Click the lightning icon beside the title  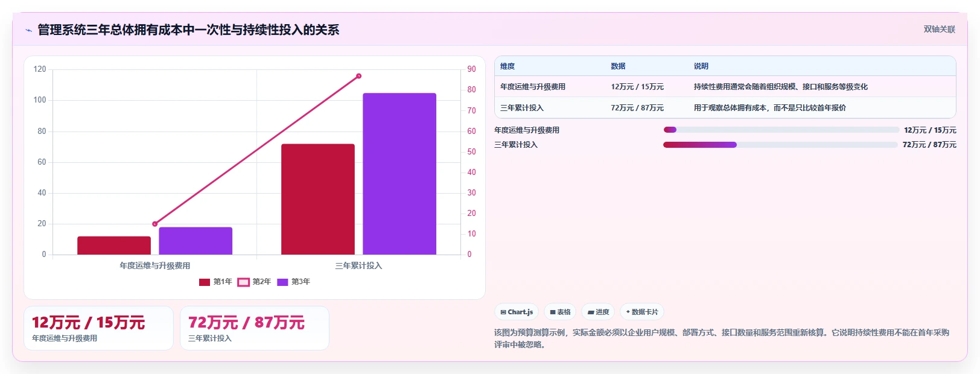(28, 30)
